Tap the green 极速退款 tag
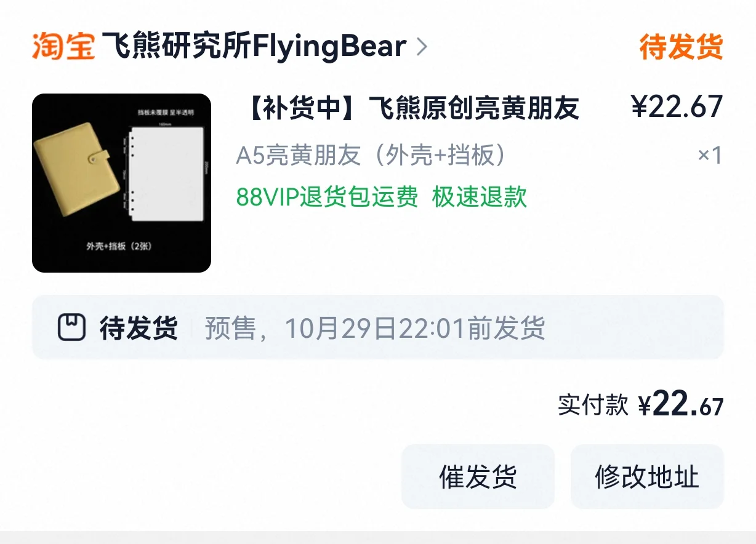The image size is (756, 544). click(x=480, y=197)
